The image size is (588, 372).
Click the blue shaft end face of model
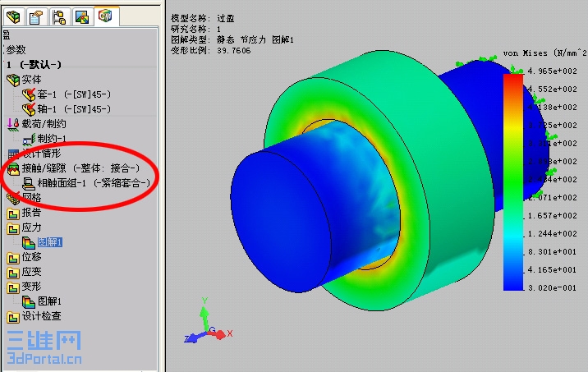(279, 221)
